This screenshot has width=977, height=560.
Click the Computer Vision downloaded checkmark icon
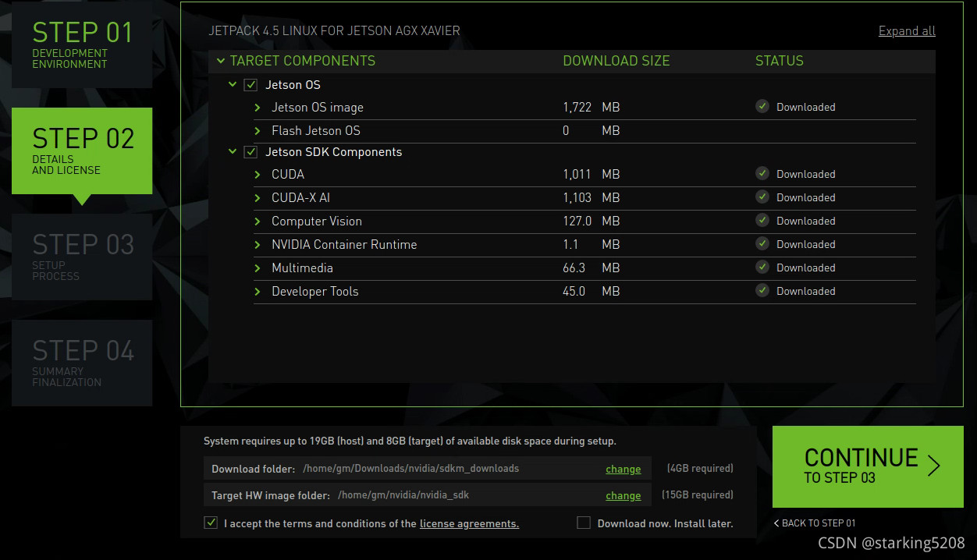coord(762,221)
